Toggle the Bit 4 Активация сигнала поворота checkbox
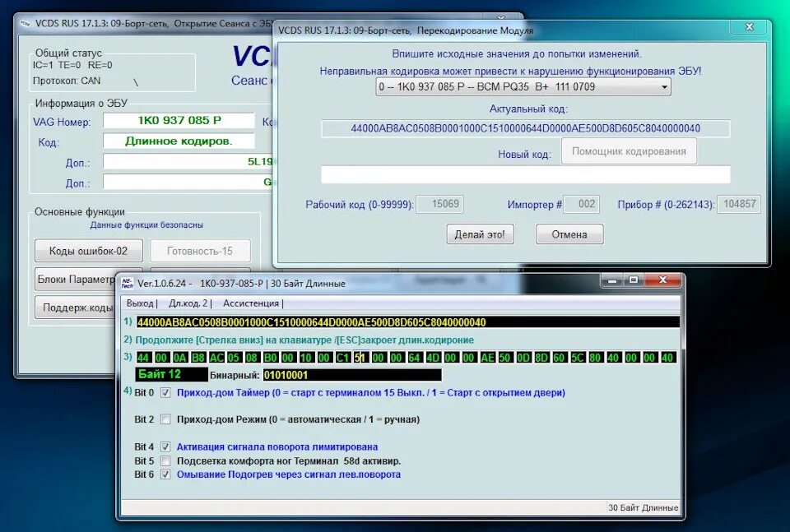 tap(165, 447)
